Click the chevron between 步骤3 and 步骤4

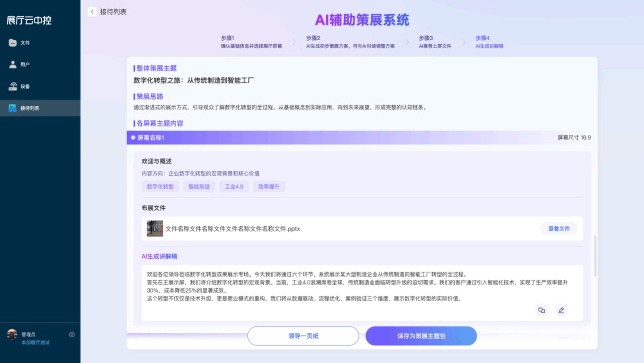[x=464, y=42]
